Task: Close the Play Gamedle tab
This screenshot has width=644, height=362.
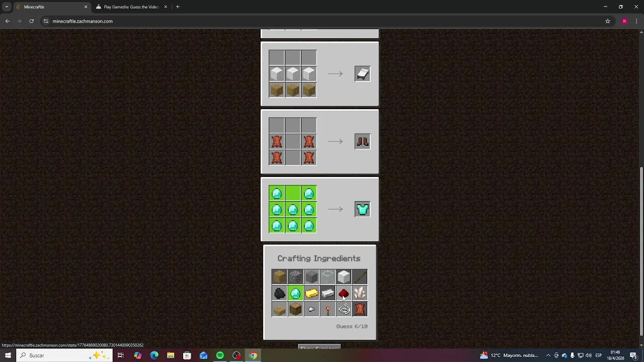Action: (x=166, y=7)
